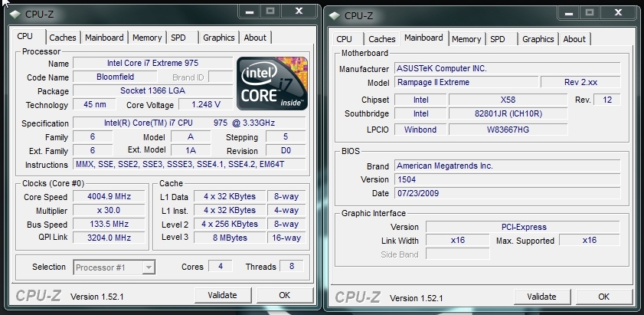
Task: Click Validate in the right CPU-Z window
Action: pos(541,297)
